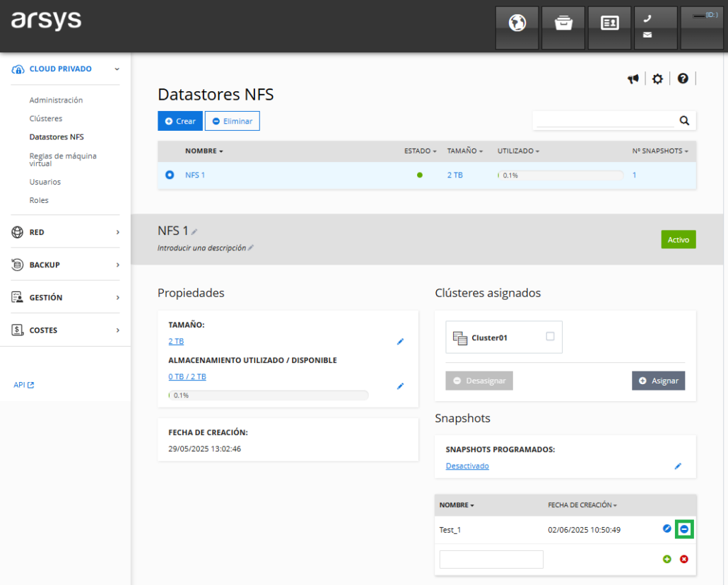728x585 pixels.
Task: Open Clústeres in the sidebar
Action: (46, 119)
